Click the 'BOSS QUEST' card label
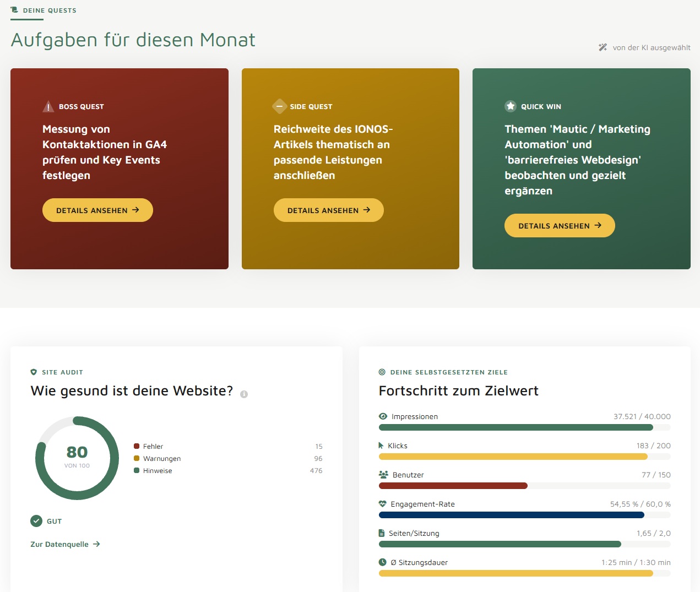Screen dimensions: 700x592 (82, 106)
